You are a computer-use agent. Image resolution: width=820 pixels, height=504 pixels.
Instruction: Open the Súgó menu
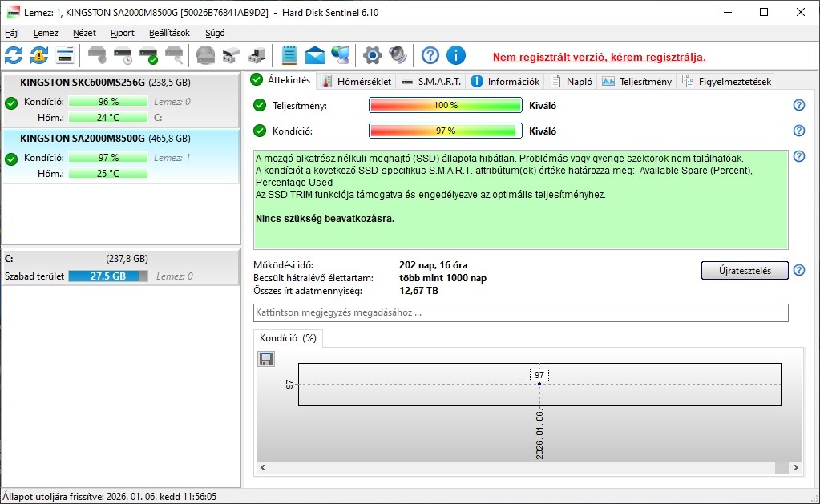[215, 33]
